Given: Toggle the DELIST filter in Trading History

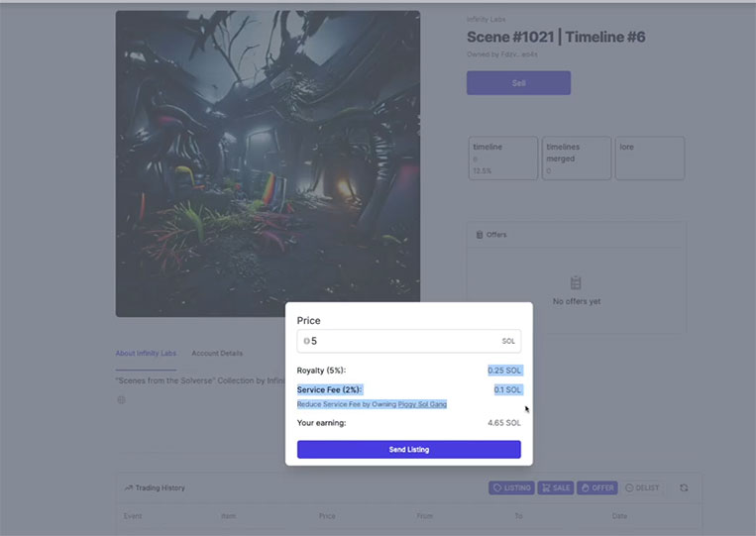Looking at the screenshot, I should click(x=642, y=487).
